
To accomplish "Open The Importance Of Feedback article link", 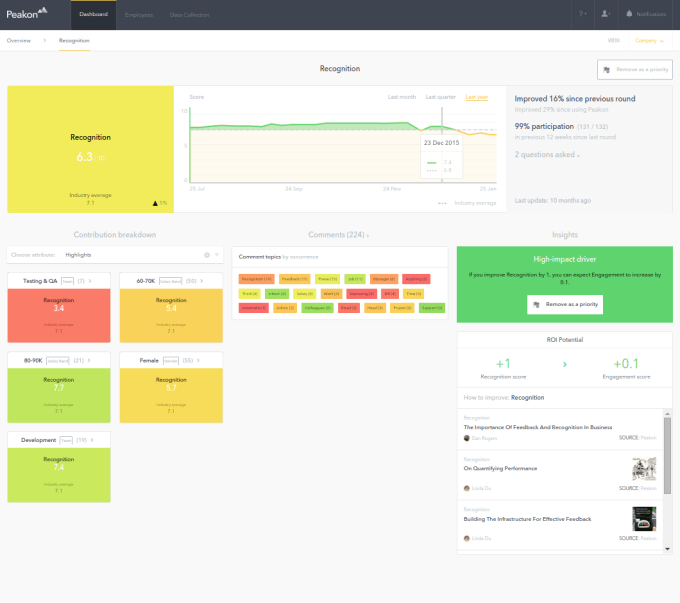I will [538, 427].
